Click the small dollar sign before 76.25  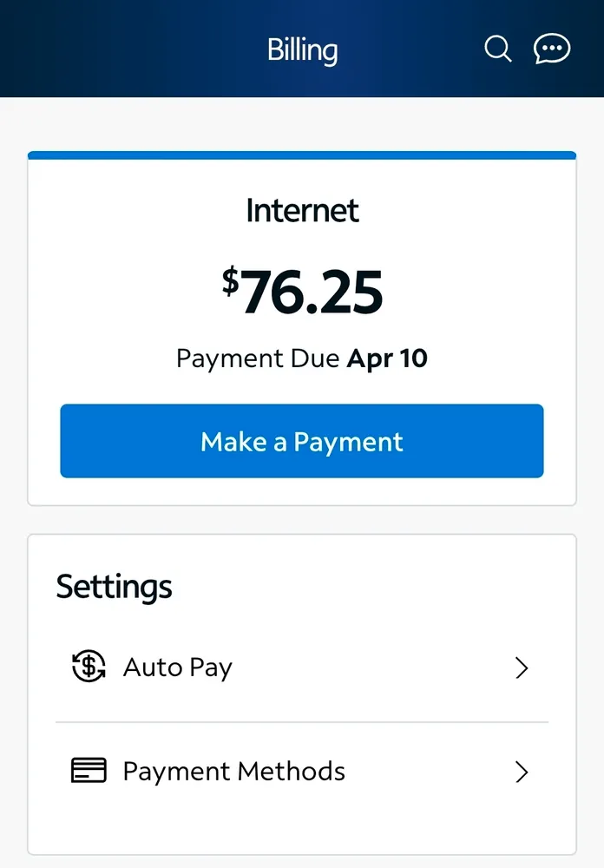pos(230,279)
